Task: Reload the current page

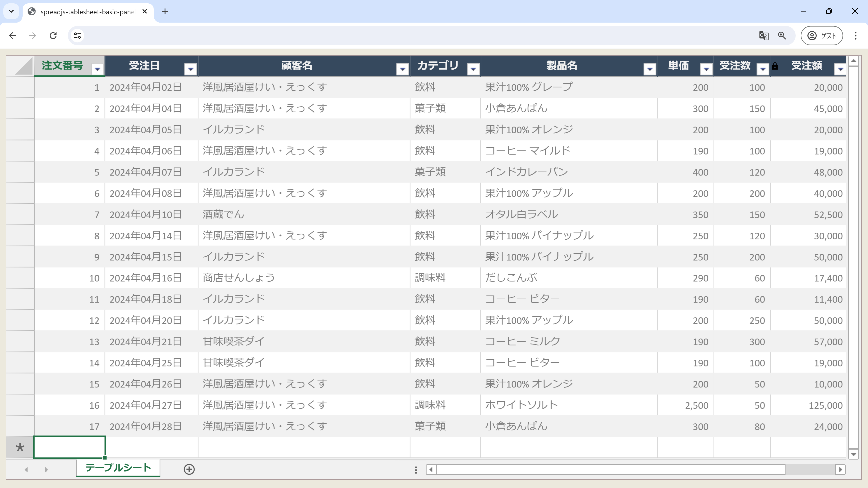Action: pos(53,35)
